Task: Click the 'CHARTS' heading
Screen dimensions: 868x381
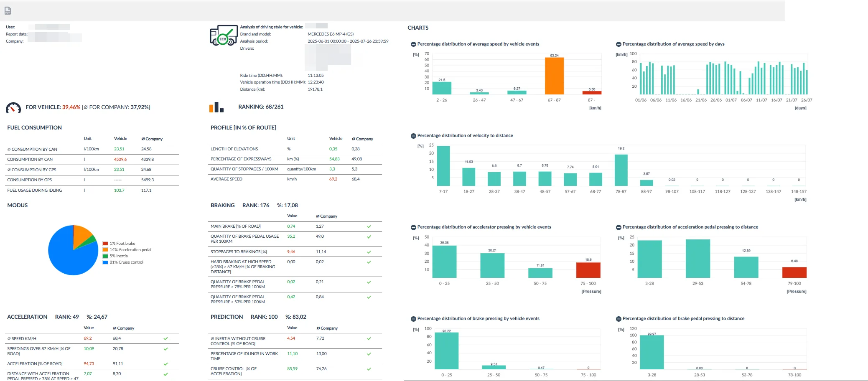Action: (418, 28)
